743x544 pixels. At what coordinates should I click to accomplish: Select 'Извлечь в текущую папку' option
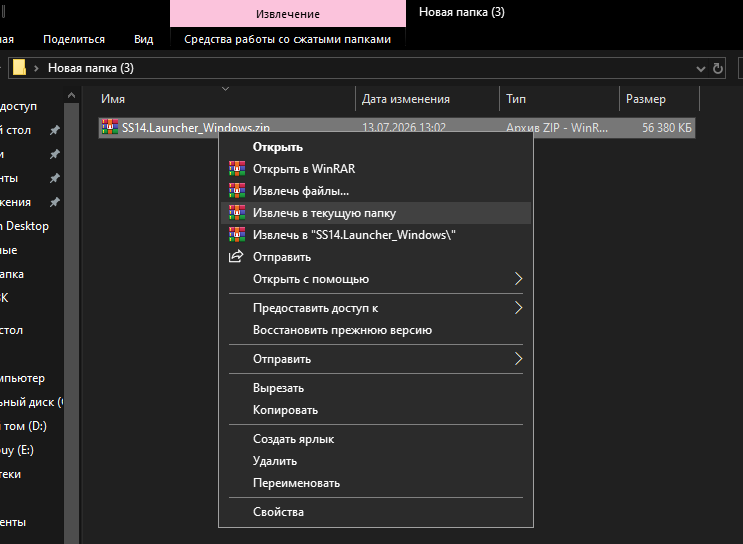[376, 213]
